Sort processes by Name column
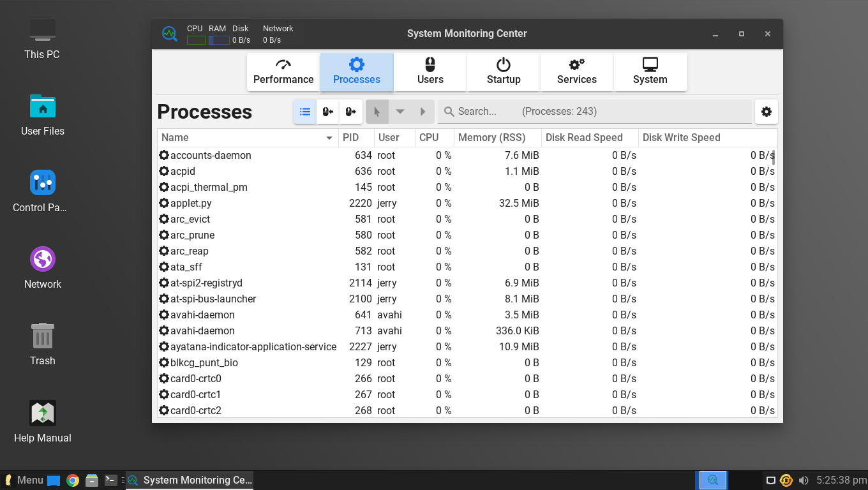 (x=248, y=138)
